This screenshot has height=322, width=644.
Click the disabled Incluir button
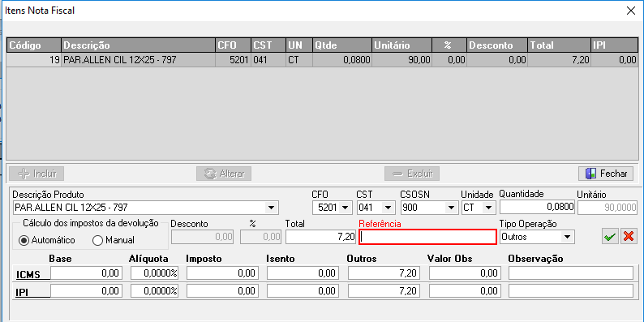coord(36,174)
